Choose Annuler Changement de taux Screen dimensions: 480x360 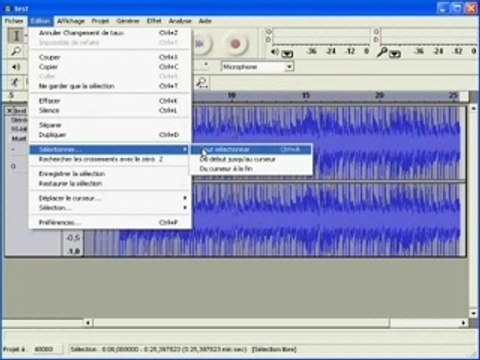click(x=110, y=33)
